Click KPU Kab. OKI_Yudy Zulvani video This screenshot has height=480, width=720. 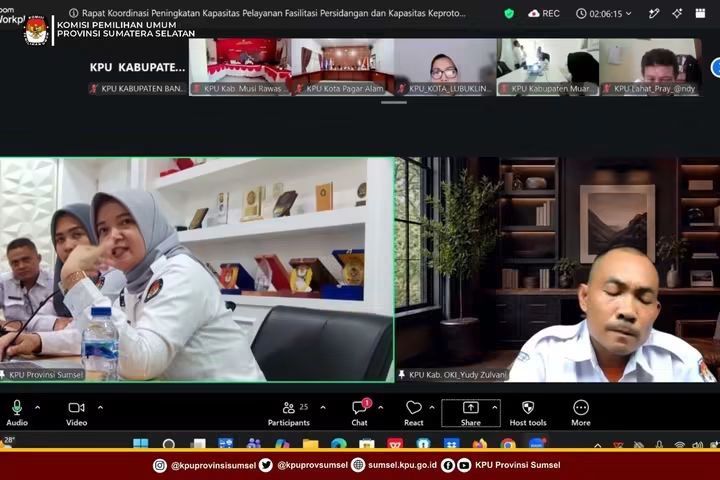558,270
